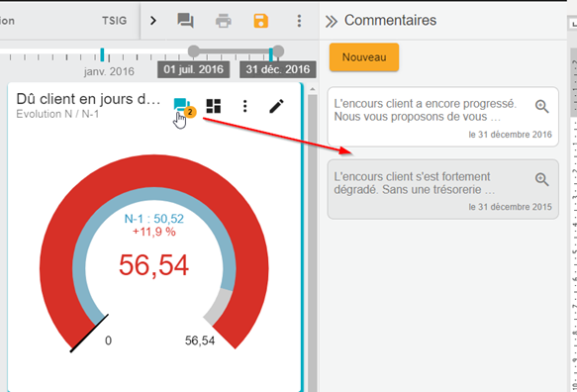The width and height of the screenshot is (577, 392).
Task: Click the Nouveau button
Action: (364, 57)
